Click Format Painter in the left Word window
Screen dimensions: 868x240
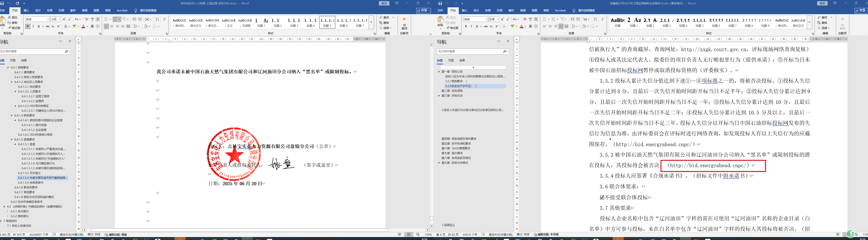click(x=13, y=28)
